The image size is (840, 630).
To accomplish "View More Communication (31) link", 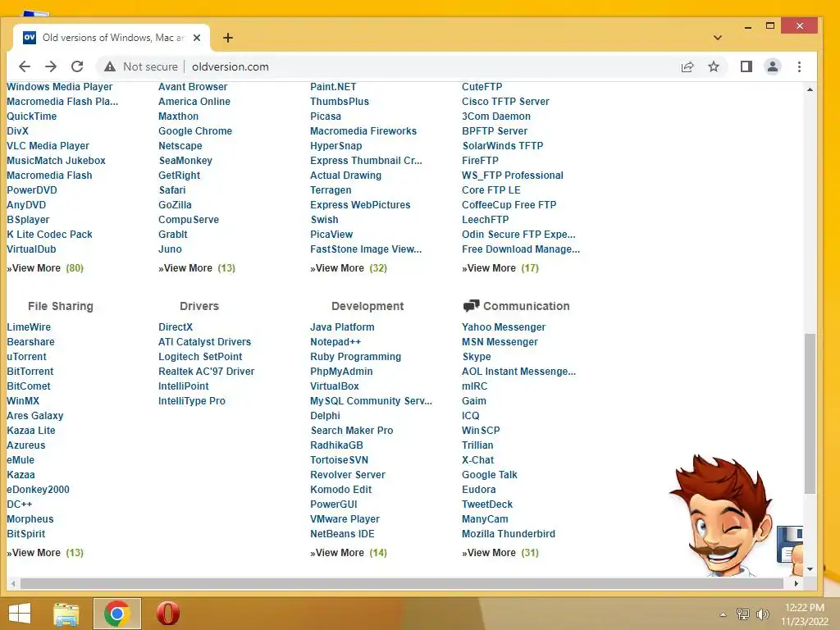I will click(500, 552).
